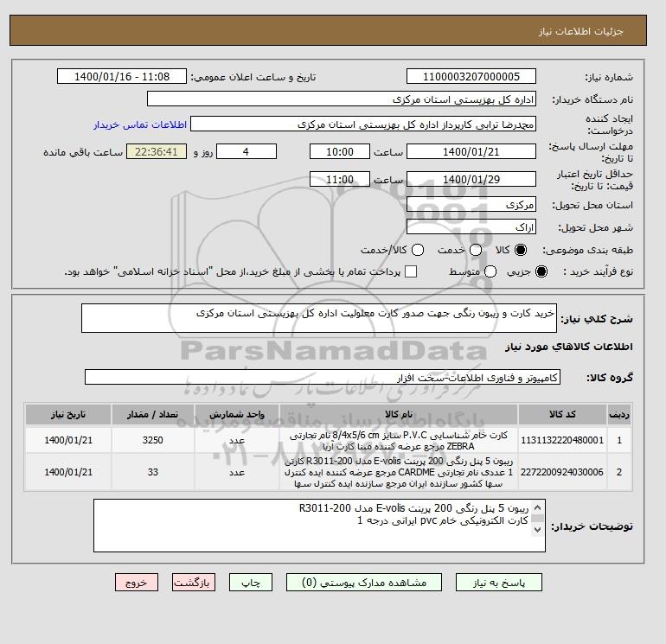Select the متوسط purchase type radio
The height and width of the screenshot is (644, 666).
(490, 271)
